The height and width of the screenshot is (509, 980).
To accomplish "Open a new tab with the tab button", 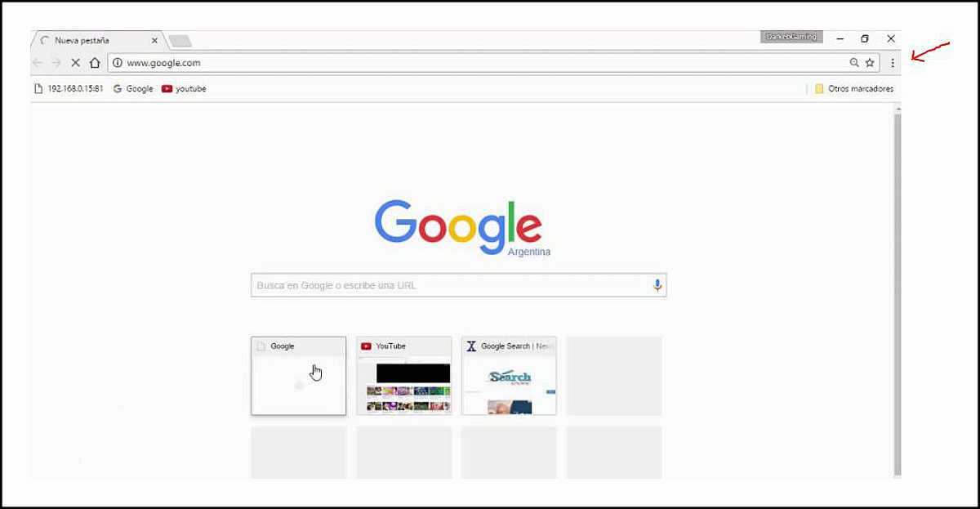I will (180, 40).
